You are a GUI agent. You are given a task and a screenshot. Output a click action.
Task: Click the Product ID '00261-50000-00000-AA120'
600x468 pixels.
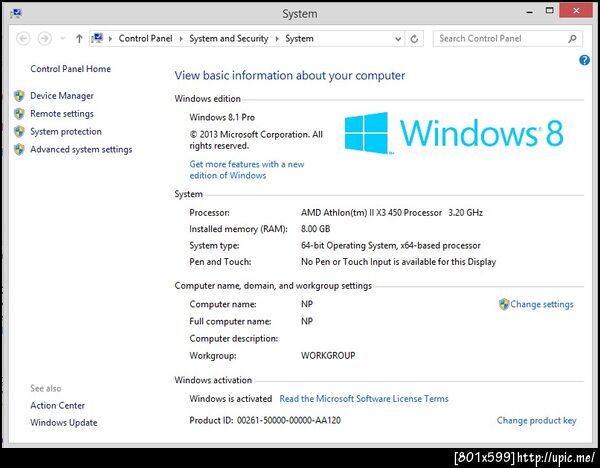289,421
